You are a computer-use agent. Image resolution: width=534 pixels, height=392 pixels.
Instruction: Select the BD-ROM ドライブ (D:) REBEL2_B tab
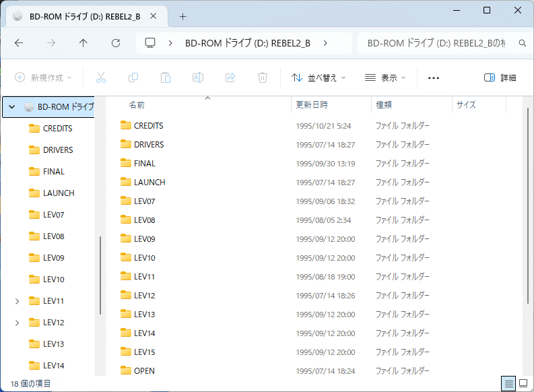point(85,16)
